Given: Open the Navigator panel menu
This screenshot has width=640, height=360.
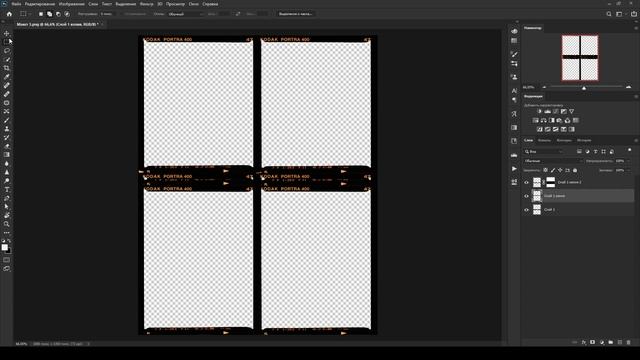Looking at the screenshot, I should click(636, 28).
